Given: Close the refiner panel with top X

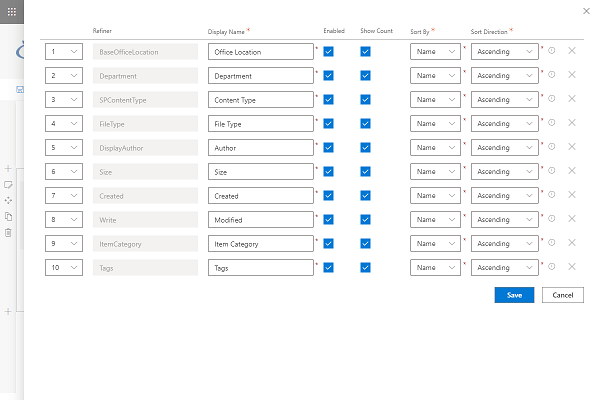Looking at the screenshot, I should (586, 11).
